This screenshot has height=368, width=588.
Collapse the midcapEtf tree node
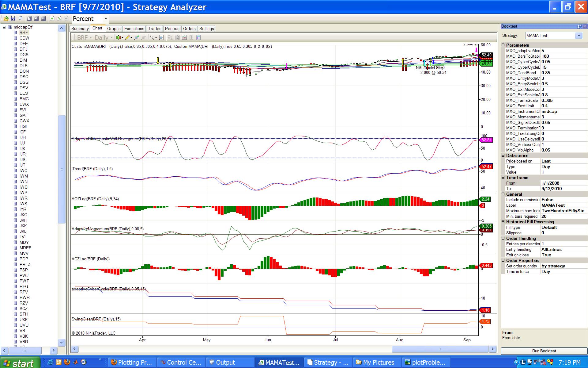[4, 27]
